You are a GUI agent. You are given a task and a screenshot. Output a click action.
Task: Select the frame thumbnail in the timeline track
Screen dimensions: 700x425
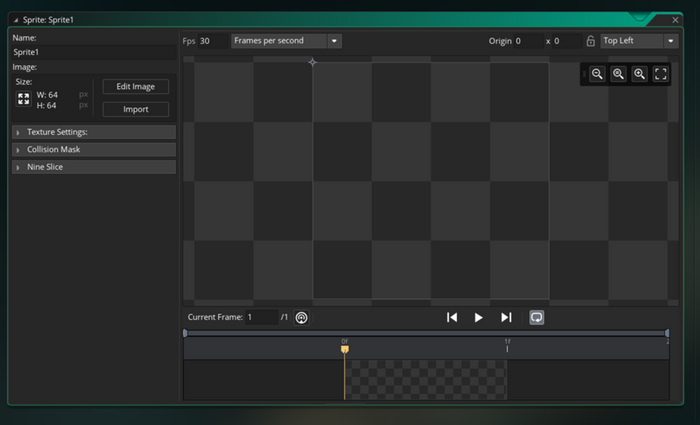click(426, 380)
